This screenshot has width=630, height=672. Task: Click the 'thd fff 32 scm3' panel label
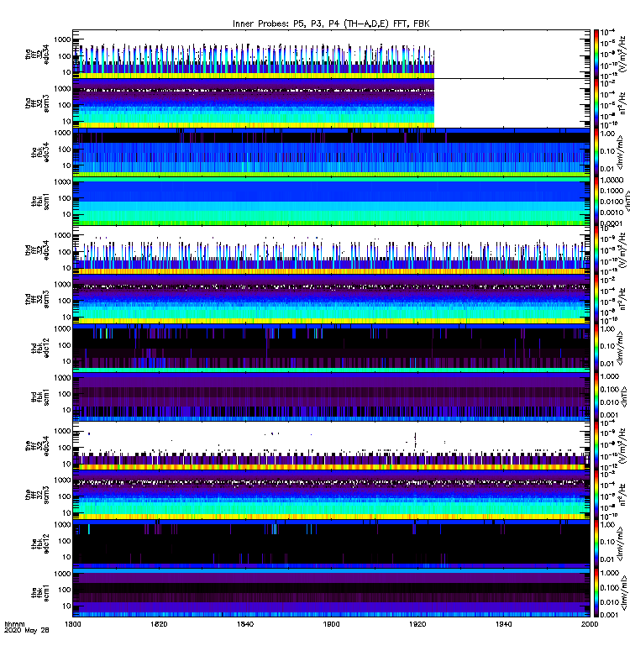[37, 299]
